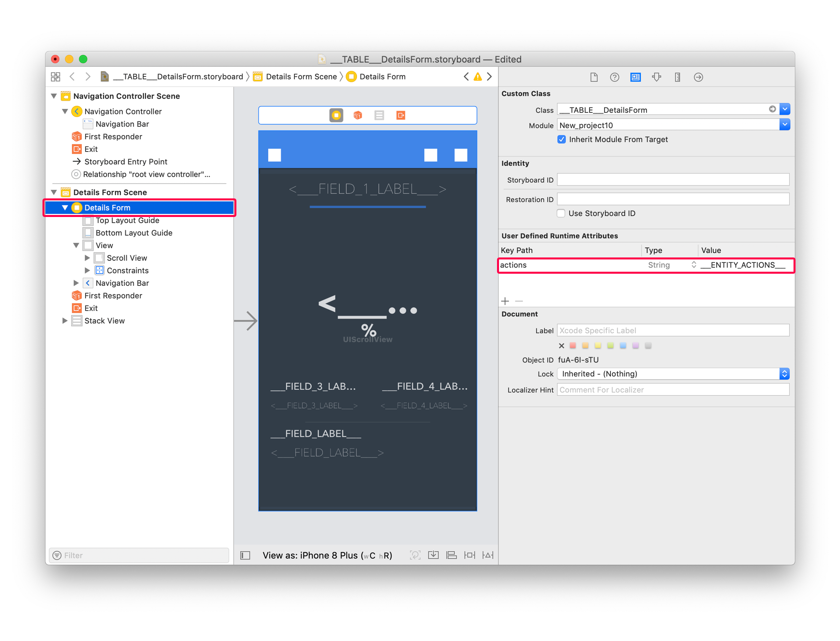
Task: Click the outline Filter field
Action: tap(139, 555)
